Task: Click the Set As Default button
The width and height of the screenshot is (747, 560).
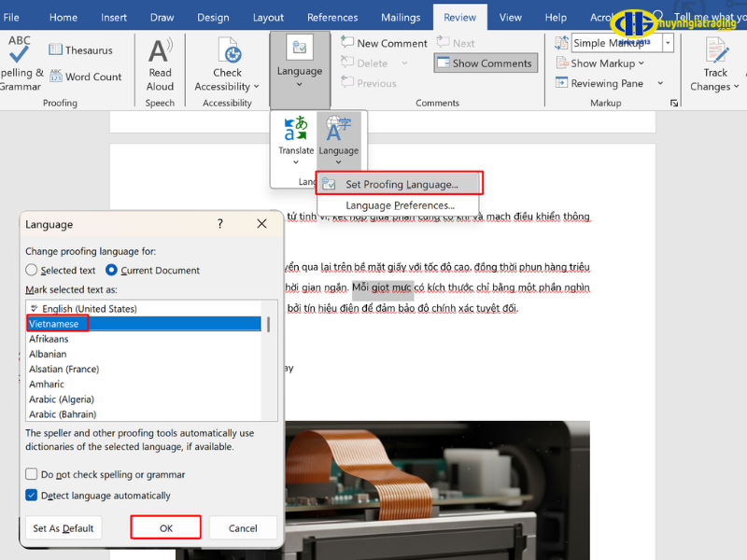Action: pos(63,527)
